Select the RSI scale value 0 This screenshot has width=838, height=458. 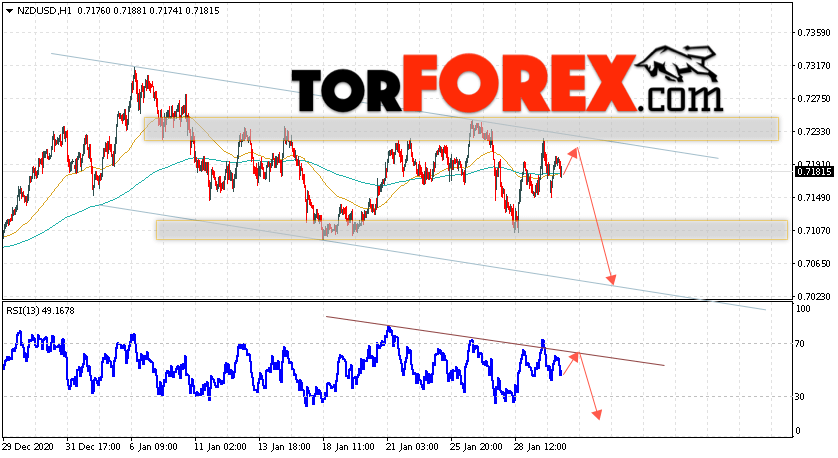coord(798,431)
